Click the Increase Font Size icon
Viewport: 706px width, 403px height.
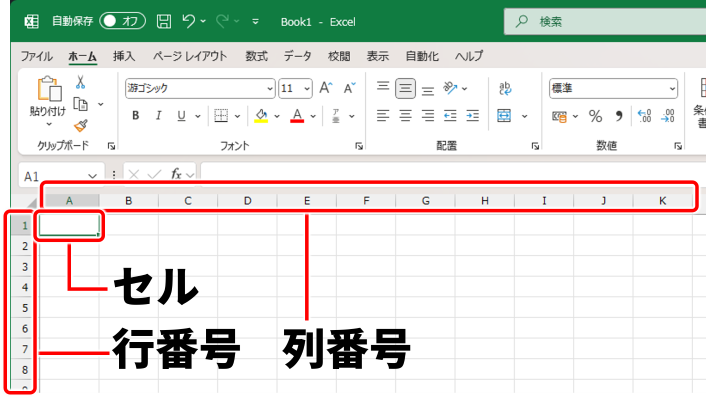(x=326, y=88)
